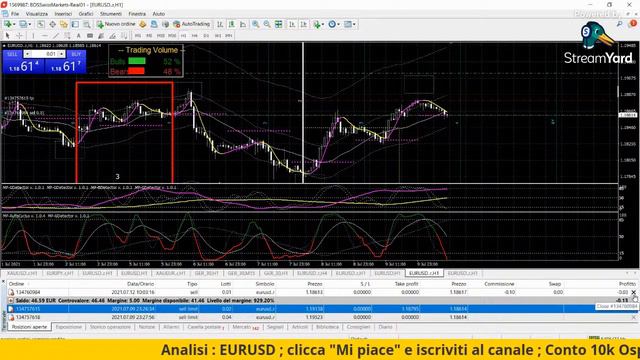
Task: Select the M15 timeframe
Action: pos(160,36)
